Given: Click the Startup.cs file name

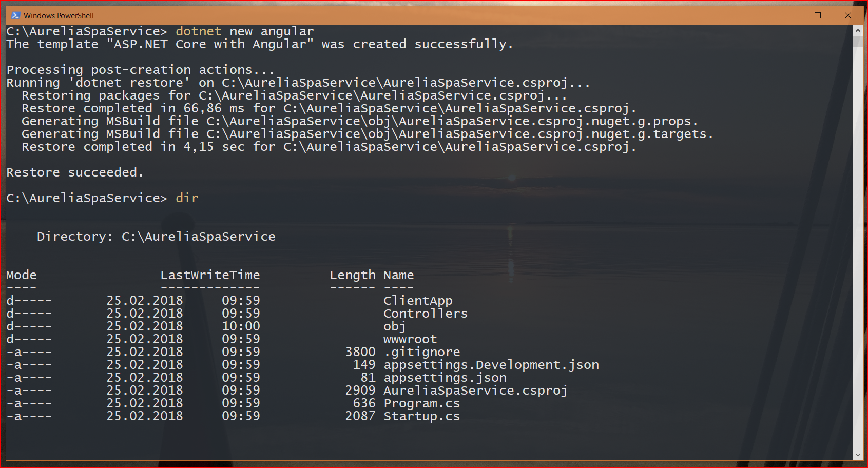Looking at the screenshot, I should 422,416.
